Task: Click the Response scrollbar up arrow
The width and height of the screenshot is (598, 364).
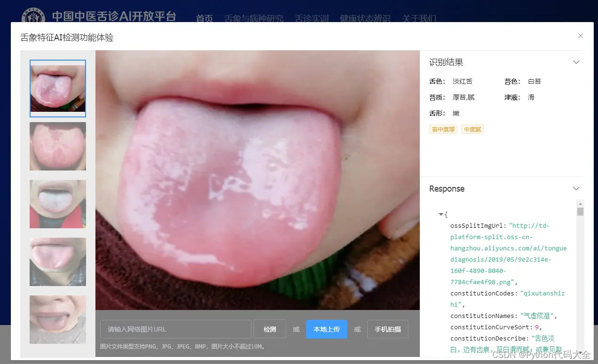Action: [x=581, y=203]
